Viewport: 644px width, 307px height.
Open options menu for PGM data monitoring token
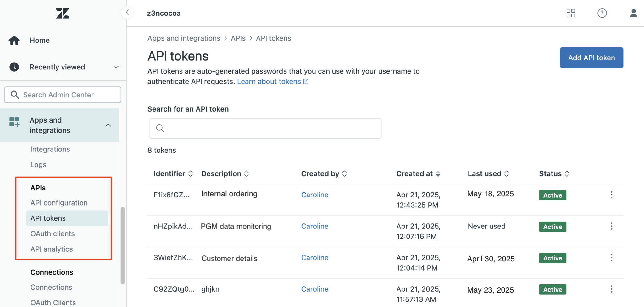click(x=611, y=226)
